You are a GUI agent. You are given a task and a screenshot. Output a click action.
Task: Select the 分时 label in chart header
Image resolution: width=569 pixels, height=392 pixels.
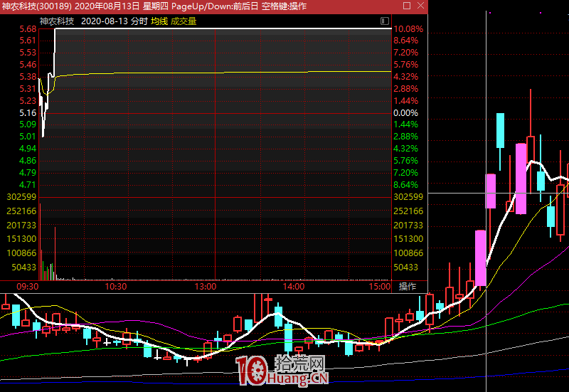click(139, 21)
